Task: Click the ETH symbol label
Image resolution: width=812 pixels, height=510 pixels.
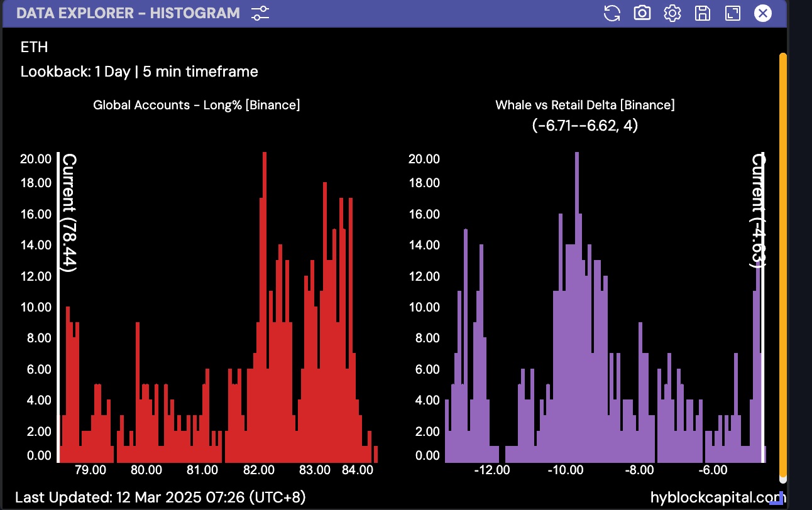Action: 34,47
